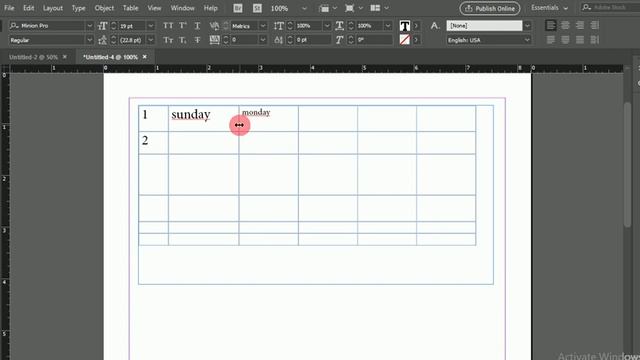The height and width of the screenshot is (360, 640).
Task: Select the Justify All Lines icon
Action: click(580, 40)
